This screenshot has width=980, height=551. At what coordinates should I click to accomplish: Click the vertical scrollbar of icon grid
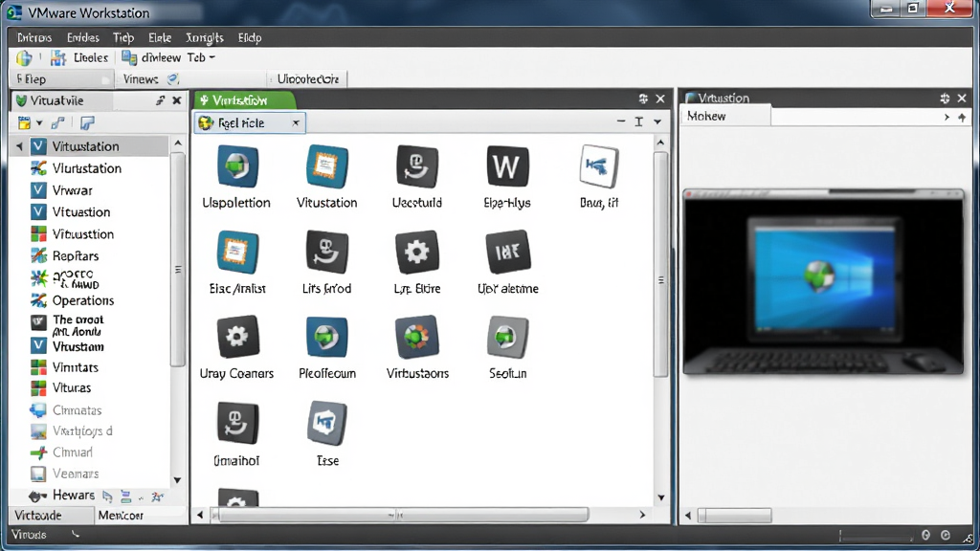(660, 265)
